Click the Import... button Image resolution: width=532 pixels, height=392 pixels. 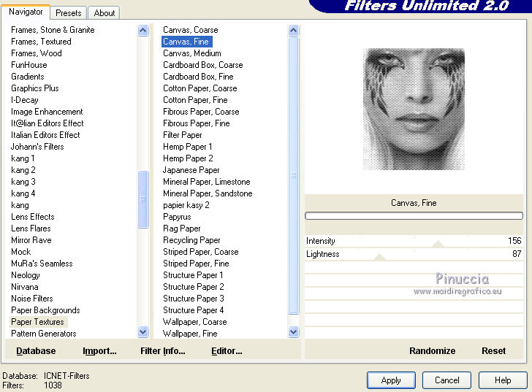pyautogui.click(x=99, y=350)
